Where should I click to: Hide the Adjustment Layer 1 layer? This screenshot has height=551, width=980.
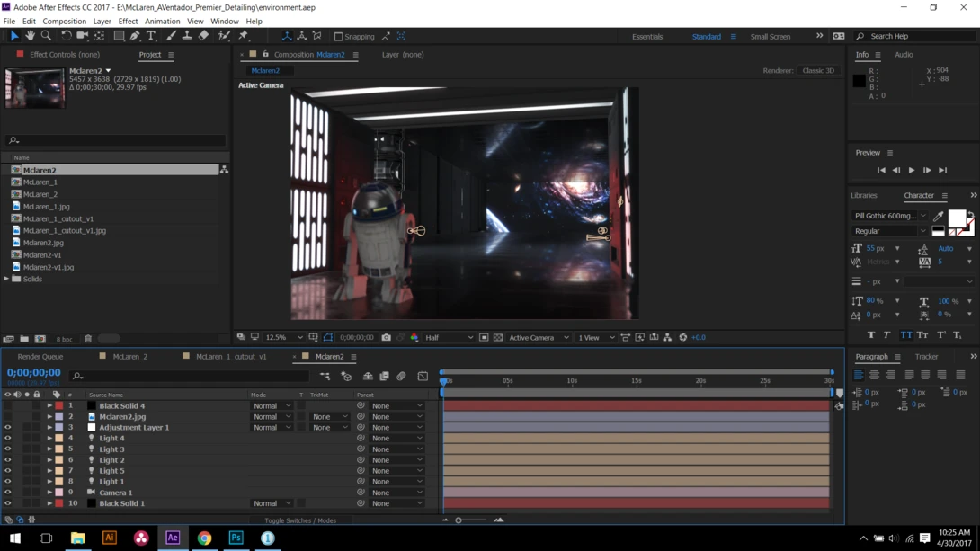pyautogui.click(x=7, y=428)
